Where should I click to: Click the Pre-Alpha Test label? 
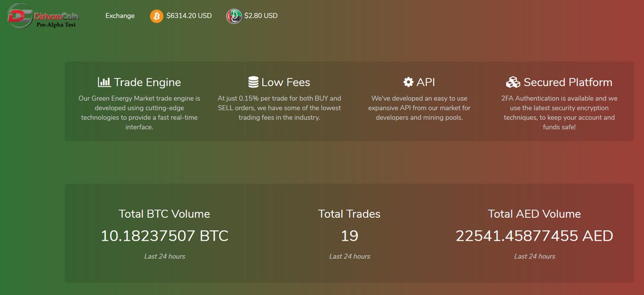(55, 25)
